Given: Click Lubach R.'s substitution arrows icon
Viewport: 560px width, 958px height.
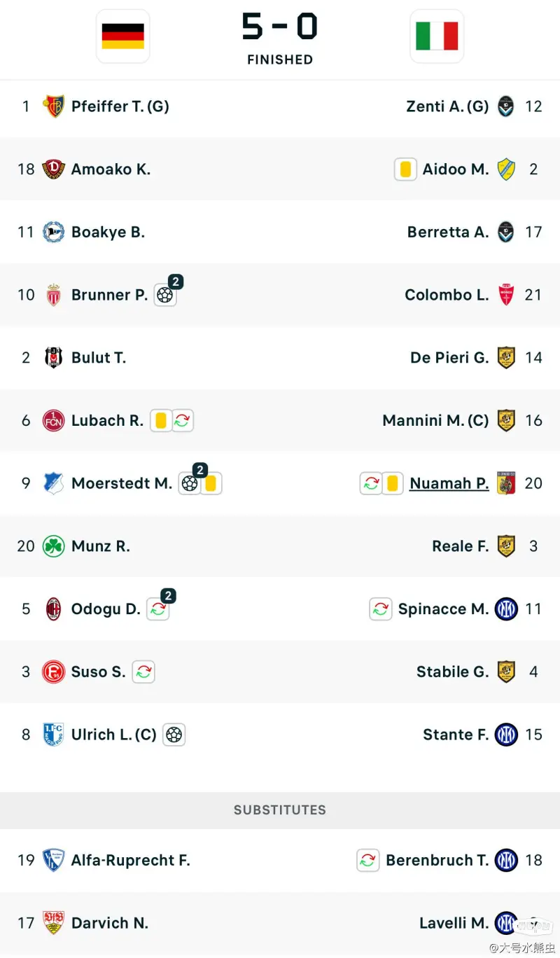Looking at the screenshot, I should coord(182,420).
